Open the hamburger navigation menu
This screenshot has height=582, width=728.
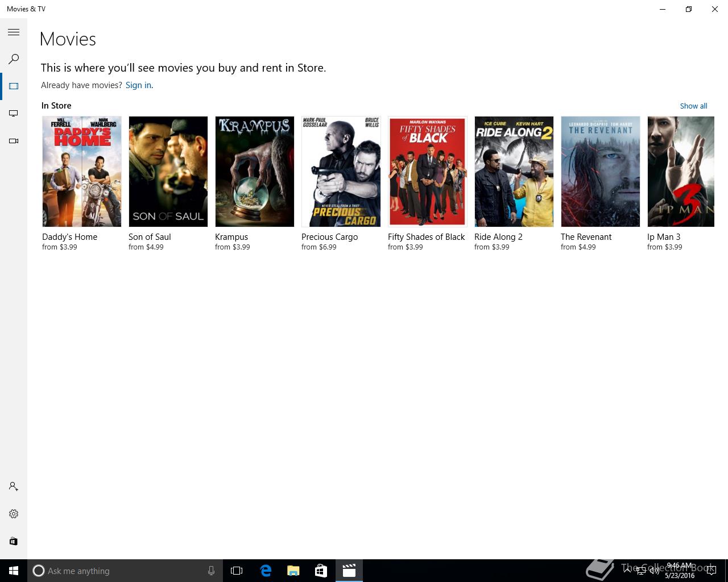point(14,32)
